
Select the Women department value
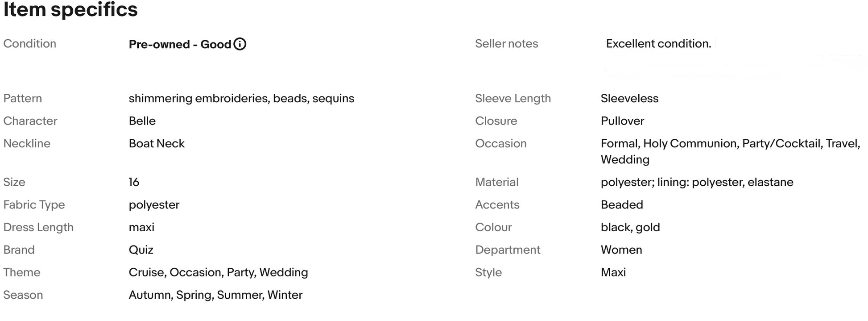pyautogui.click(x=621, y=250)
